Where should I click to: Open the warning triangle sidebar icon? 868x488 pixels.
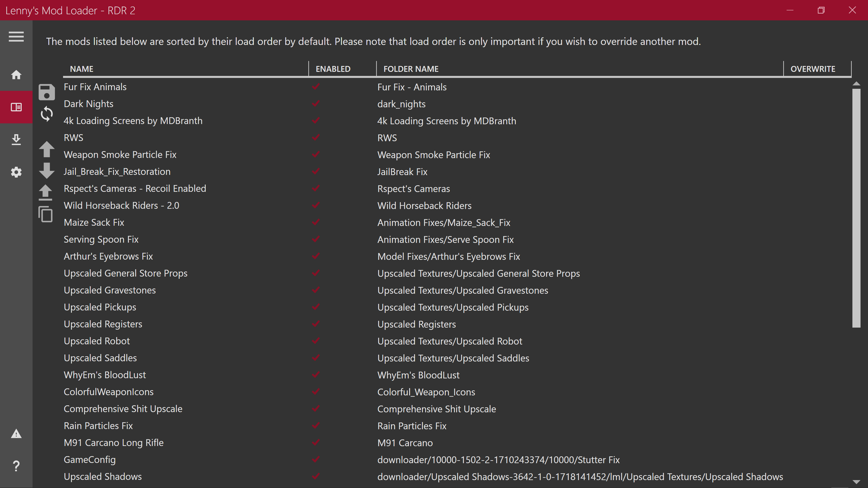(x=16, y=434)
